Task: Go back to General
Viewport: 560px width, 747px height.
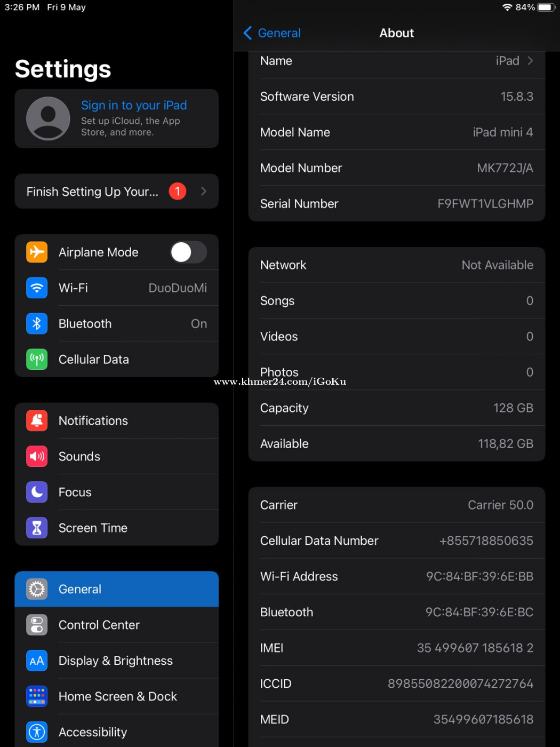Action: (272, 33)
